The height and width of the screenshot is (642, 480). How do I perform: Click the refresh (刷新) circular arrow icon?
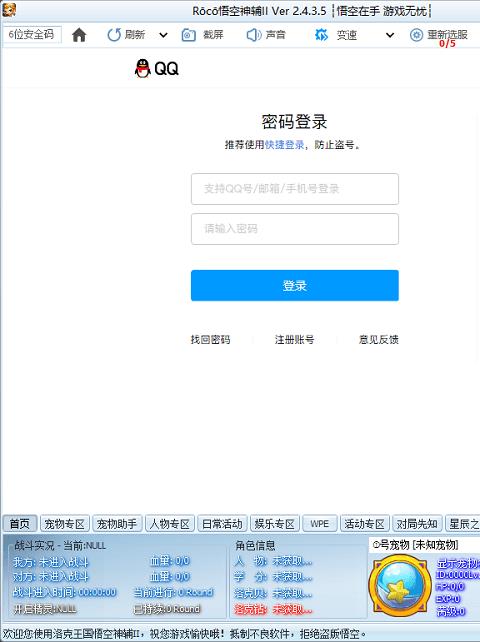(114, 35)
